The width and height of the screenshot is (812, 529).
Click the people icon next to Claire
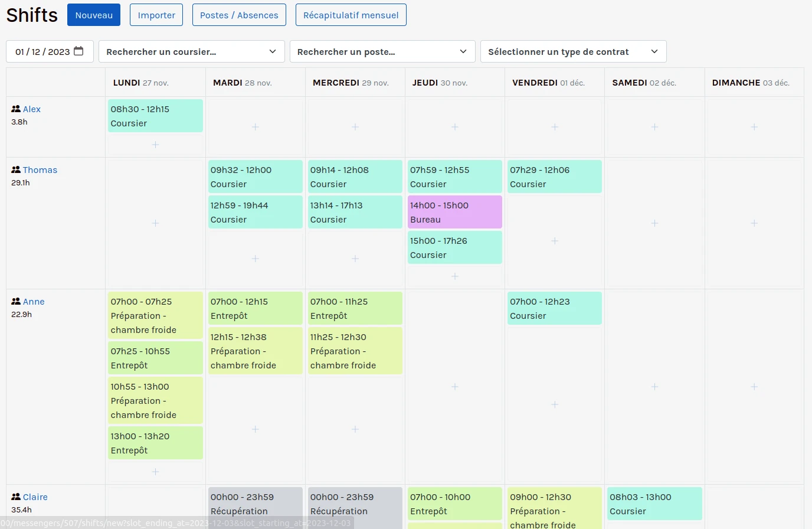pos(16,497)
